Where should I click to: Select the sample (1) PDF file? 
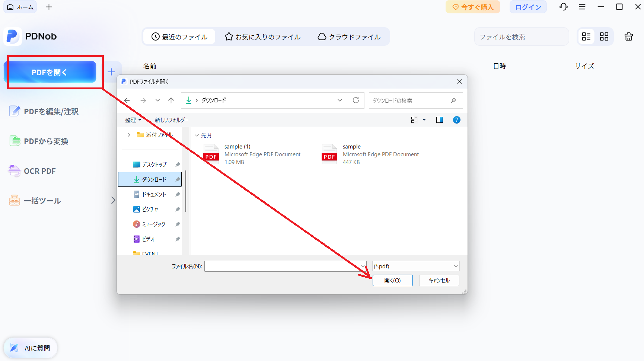[252, 154]
